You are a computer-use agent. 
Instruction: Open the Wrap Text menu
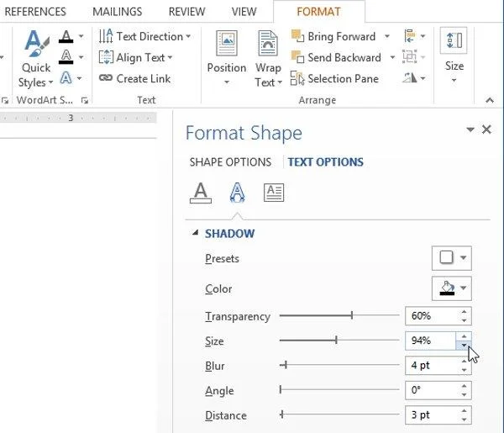(268, 58)
